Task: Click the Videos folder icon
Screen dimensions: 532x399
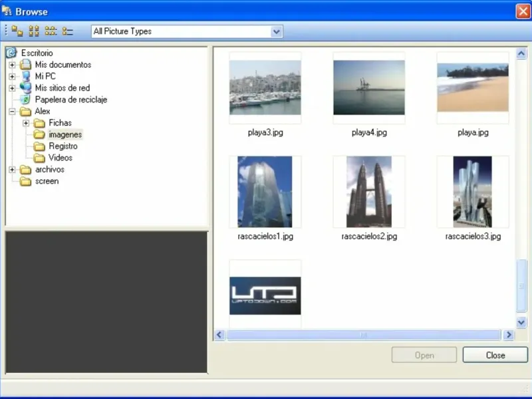Action: pyautogui.click(x=39, y=158)
